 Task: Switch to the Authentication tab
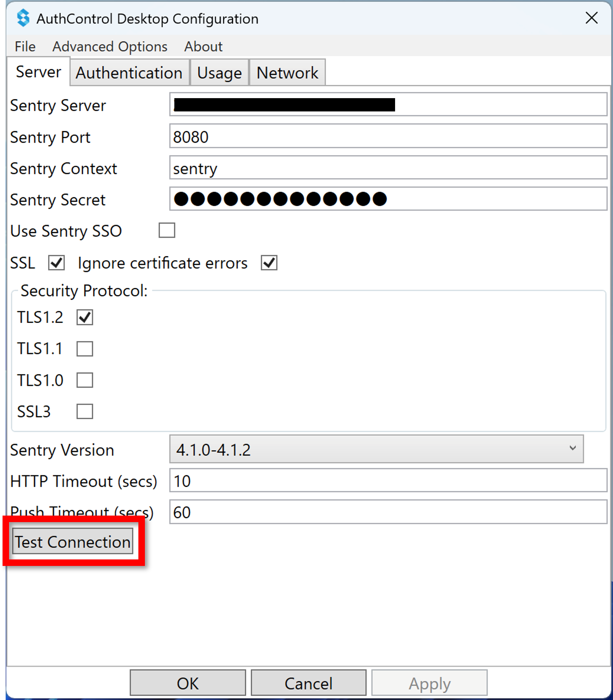click(x=129, y=72)
